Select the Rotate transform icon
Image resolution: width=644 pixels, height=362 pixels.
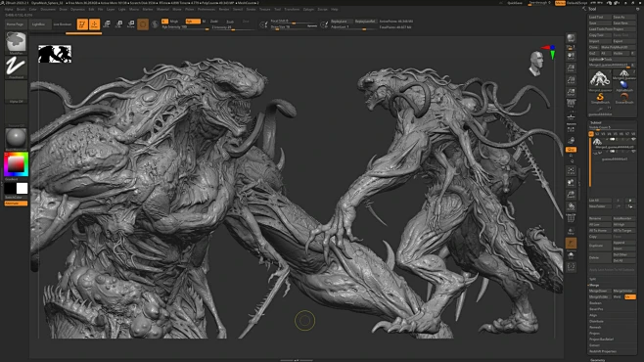(130, 24)
